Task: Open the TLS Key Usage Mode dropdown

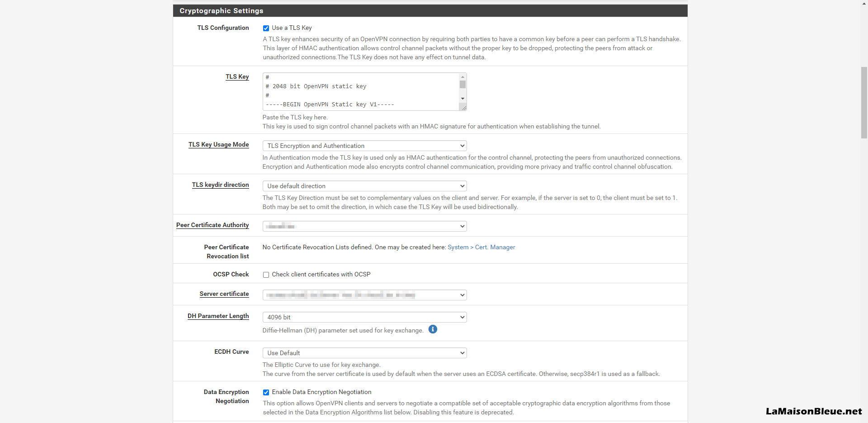Action: [x=364, y=146]
